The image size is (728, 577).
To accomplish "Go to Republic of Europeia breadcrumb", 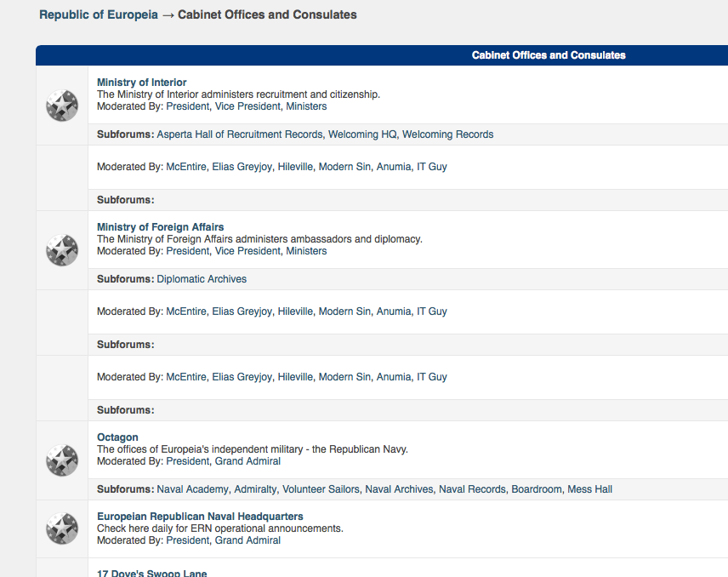I will [98, 14].
